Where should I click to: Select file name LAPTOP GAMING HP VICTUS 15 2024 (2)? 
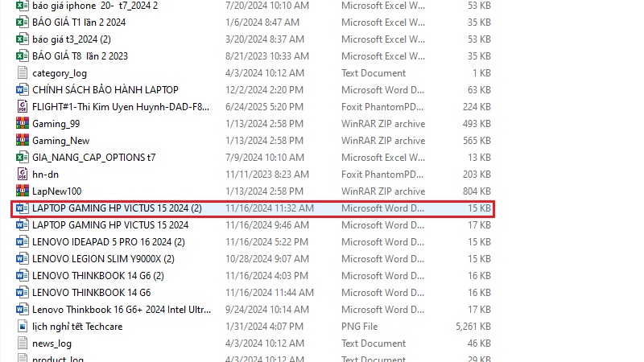pos(117,208)
